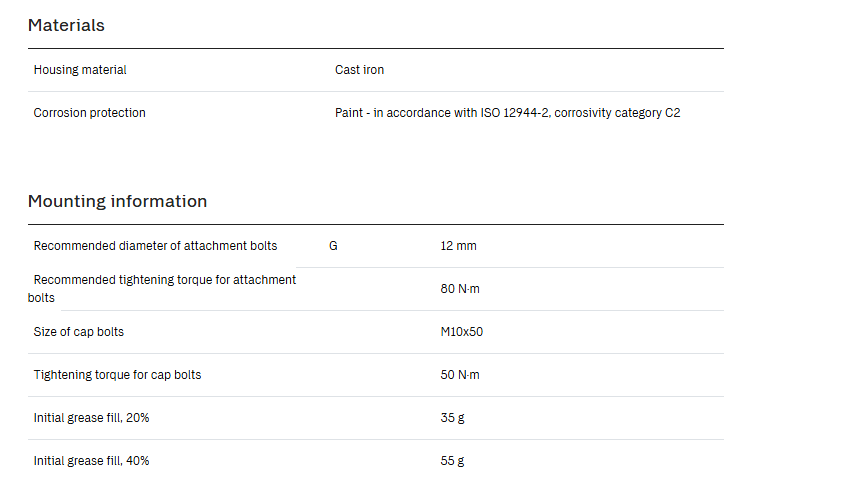Click 'Recommended diameter of attachment bolts' label
Image resolution: width=851 pixels, height=493 pixels.
[x=155, y=245]
